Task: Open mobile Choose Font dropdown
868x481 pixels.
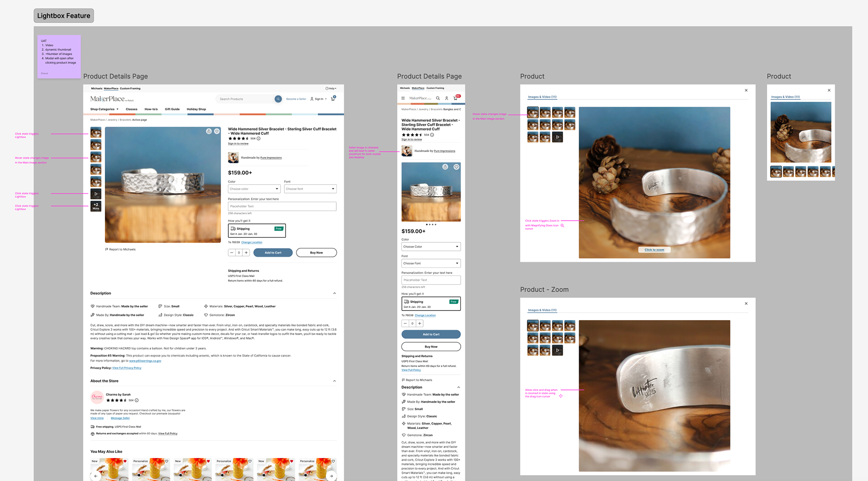Action: pyautogui.click(x=431, y=263)
